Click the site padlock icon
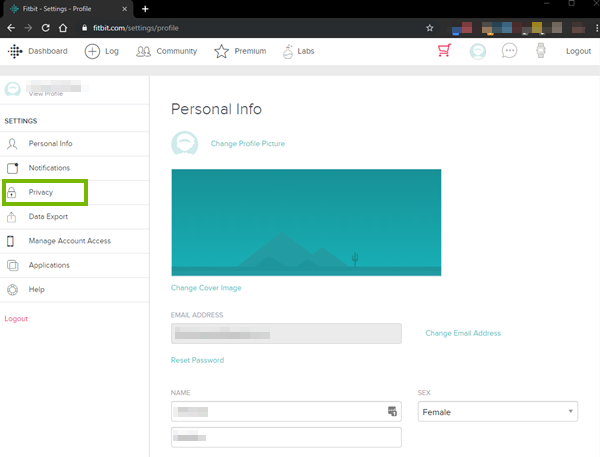Image resolution: width=600 pixels, height=457 pixels. 85,28
